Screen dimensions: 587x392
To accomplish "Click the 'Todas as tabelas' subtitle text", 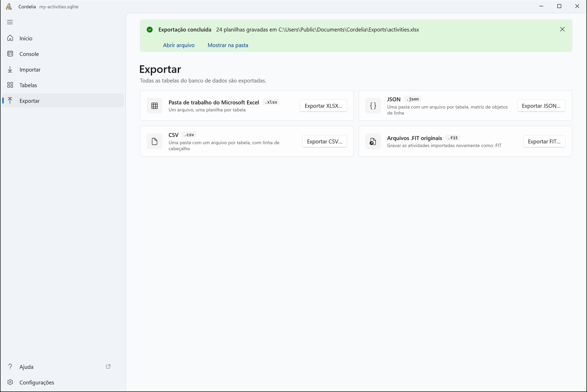I will (203, 81).
